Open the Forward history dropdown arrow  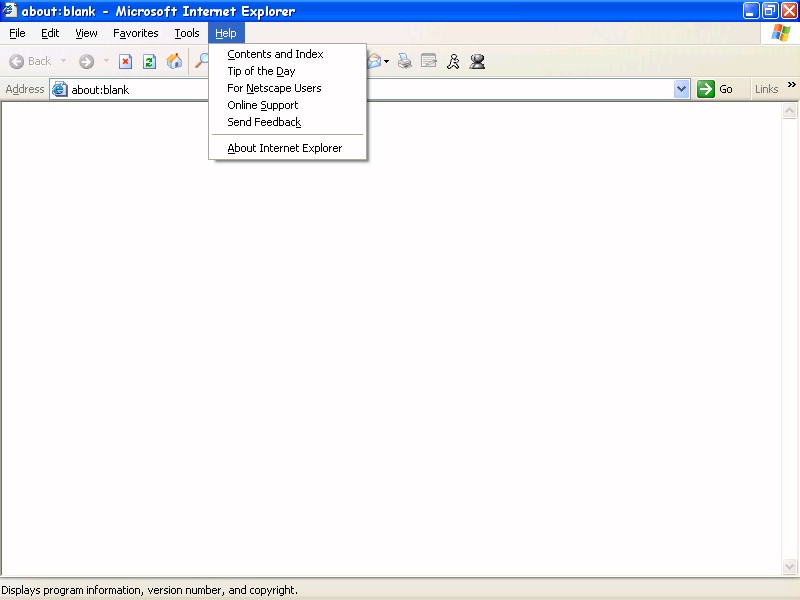pyautogui.click(x=106, y=61)
